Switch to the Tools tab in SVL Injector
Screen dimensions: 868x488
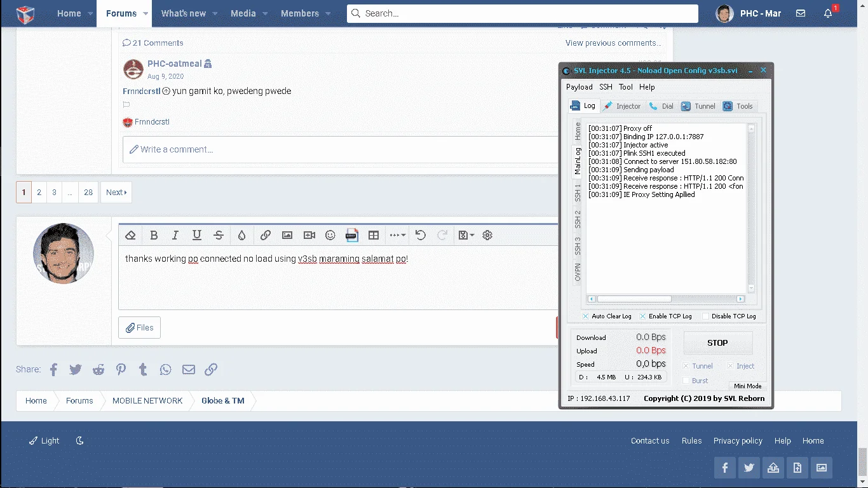738,106
